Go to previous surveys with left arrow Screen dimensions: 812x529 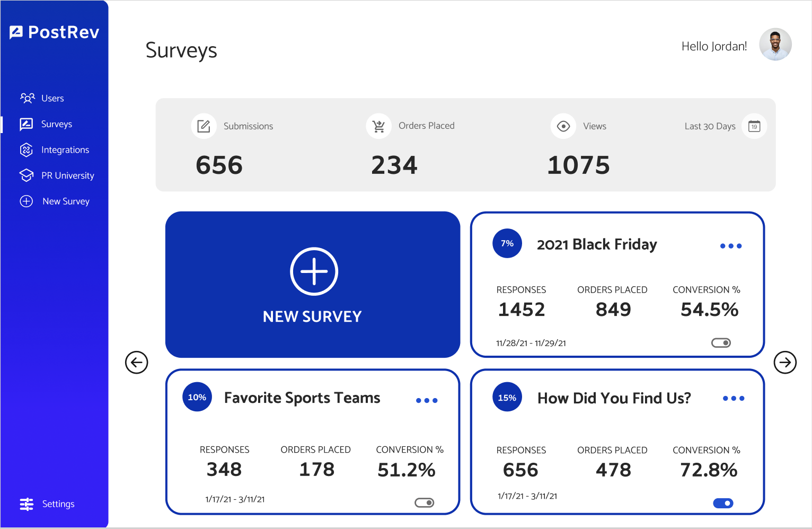pos(137,363)
